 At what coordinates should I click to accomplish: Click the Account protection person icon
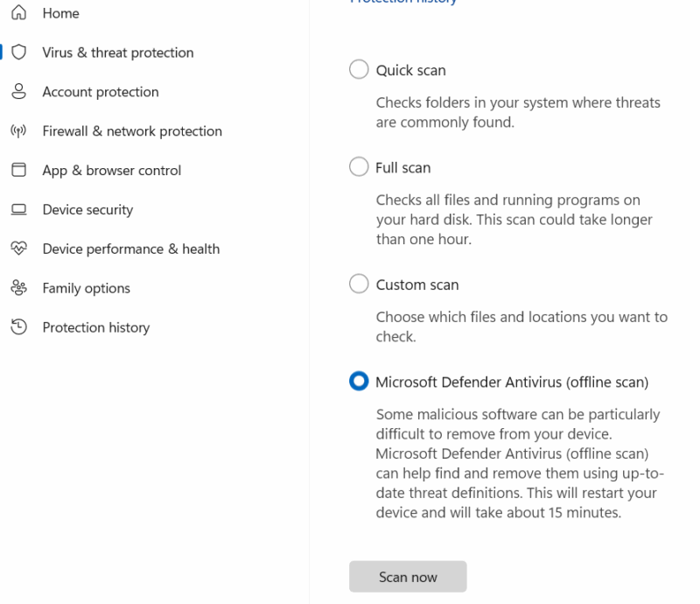pos(18,92)
